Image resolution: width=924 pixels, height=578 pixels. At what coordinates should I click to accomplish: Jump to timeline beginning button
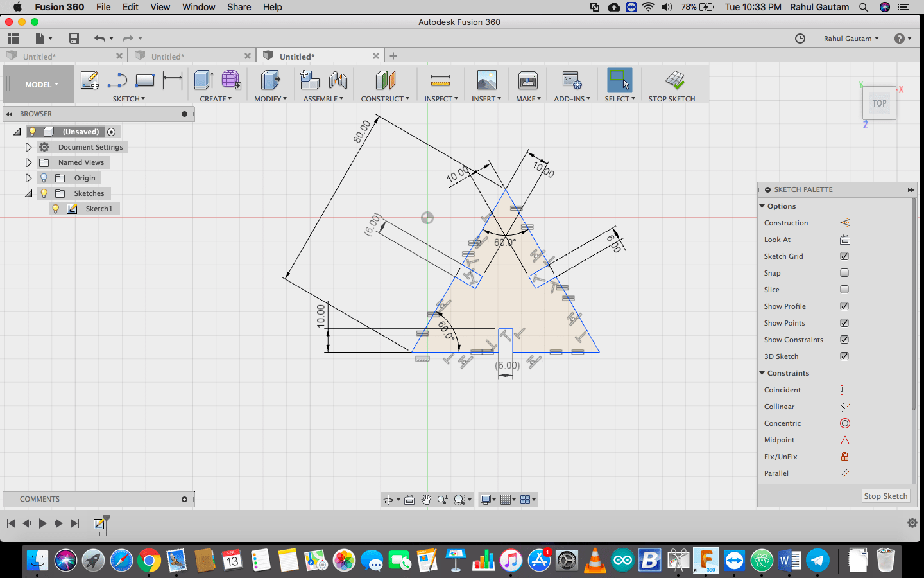click(x=11, y=523)
